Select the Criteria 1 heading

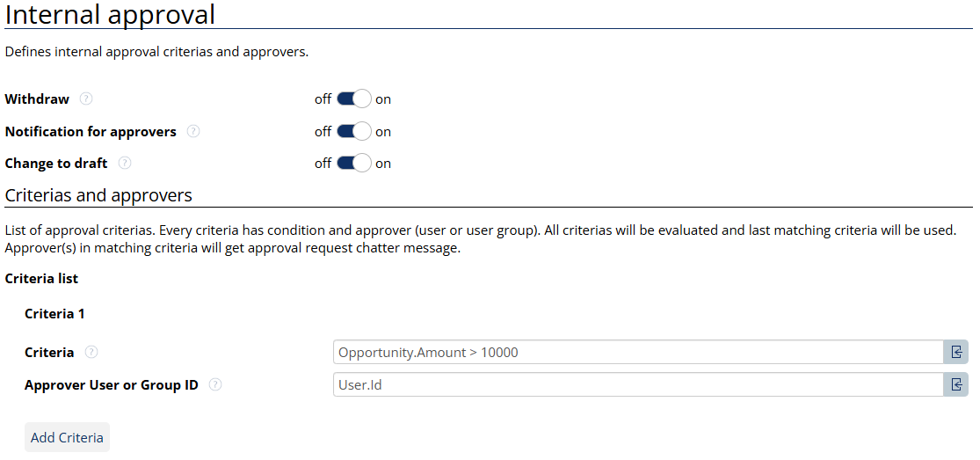tap(54, 314)
